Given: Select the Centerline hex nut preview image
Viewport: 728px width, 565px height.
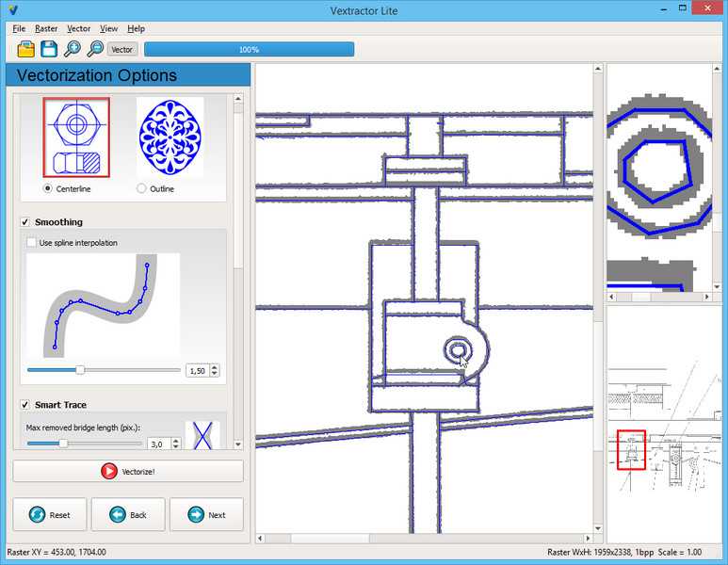Looking at the screenshot, I should coord(76,137).
